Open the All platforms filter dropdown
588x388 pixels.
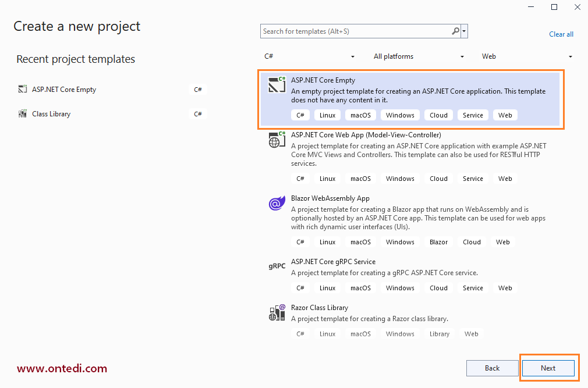pyautogui.click(x=419, y=56)
